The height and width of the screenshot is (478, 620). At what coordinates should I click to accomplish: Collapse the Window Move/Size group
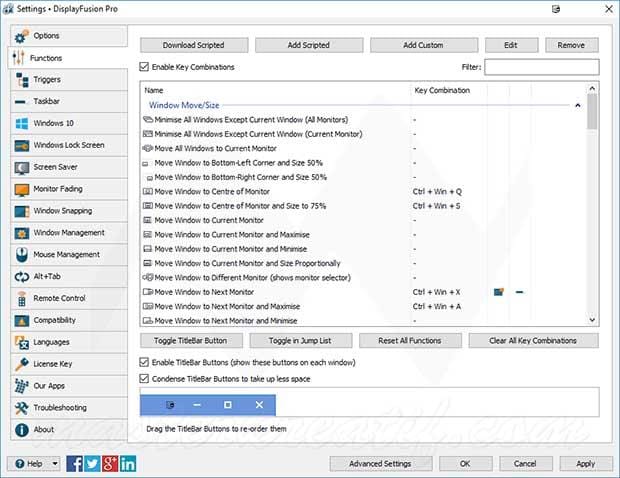pyautogui.click(x=578, y=106)
